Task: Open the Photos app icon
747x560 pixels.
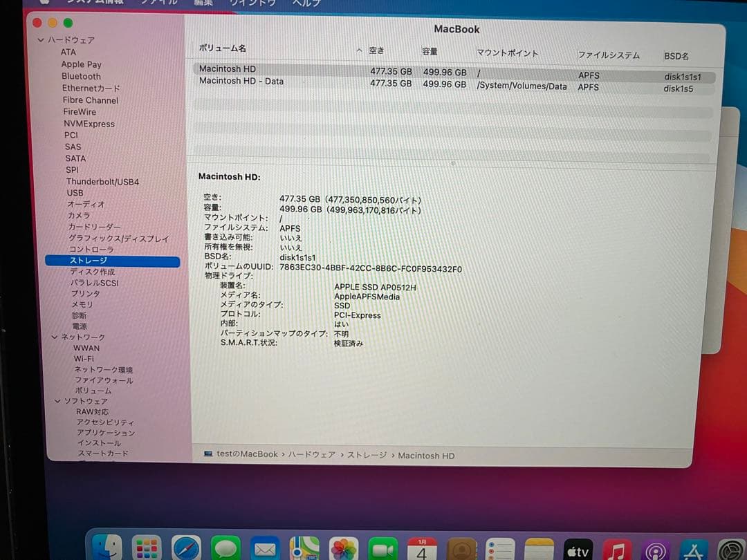Action: pyautogui.click(x=344, y=550)
